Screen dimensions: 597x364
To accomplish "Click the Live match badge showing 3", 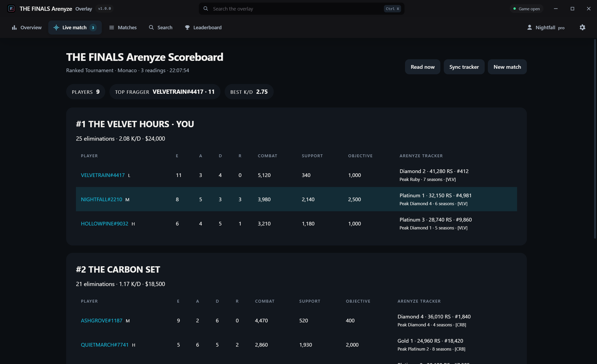I will pos(93,27).
